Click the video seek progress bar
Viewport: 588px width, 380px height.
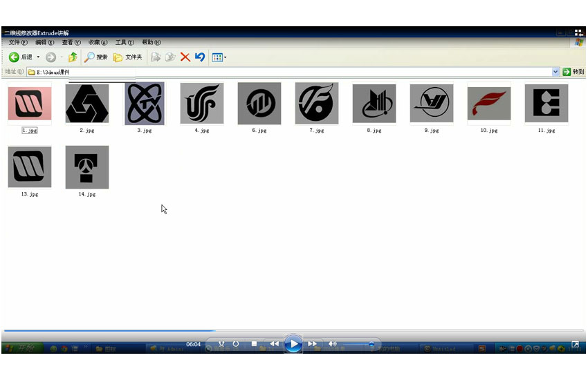293,330
